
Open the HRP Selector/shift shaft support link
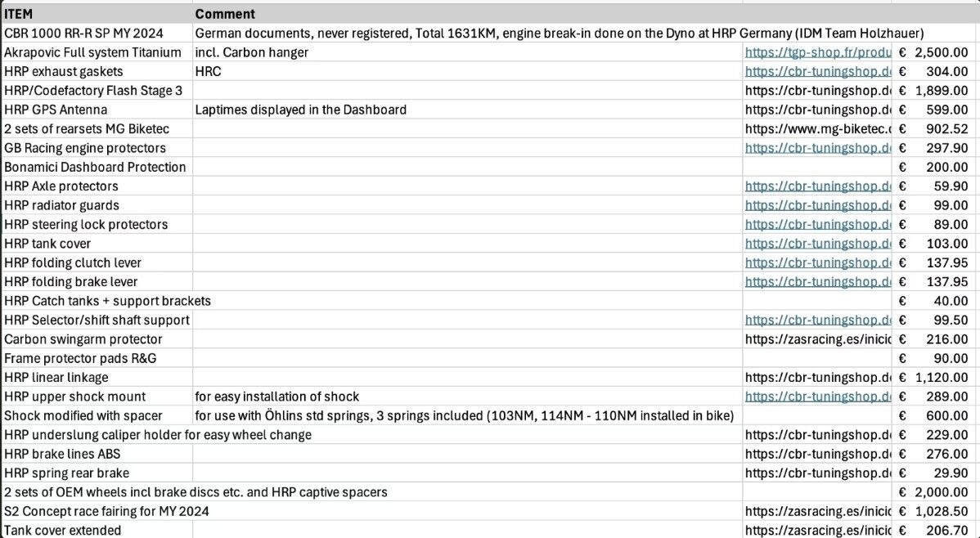(x=817, y=321)
